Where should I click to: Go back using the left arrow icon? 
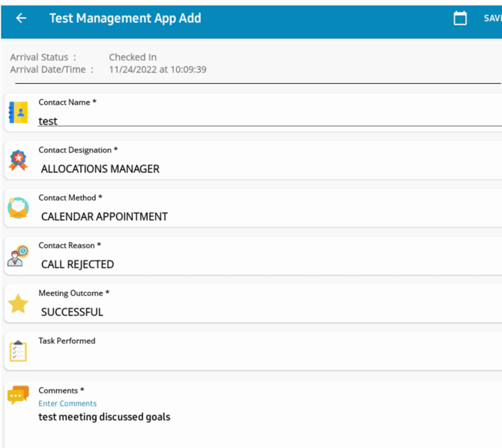(x=21, y=18)
